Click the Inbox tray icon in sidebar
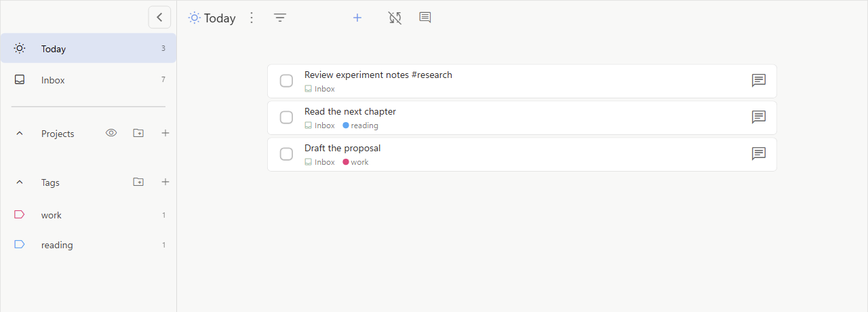This screenshot has width=868, height=312. (x=20, y=79)
